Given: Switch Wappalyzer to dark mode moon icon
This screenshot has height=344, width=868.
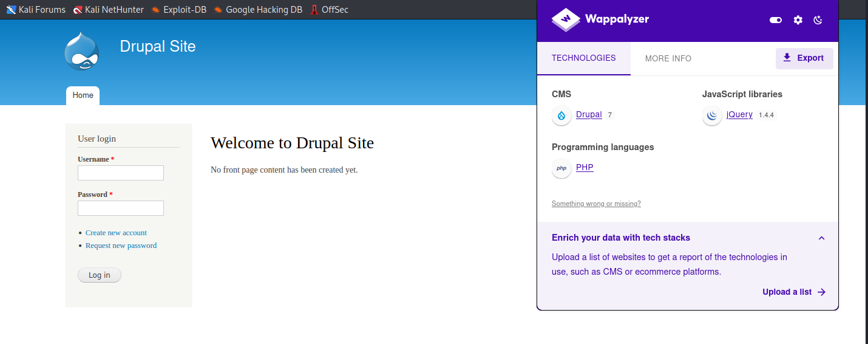Looking at the screenshot, I should pos(818,20).
